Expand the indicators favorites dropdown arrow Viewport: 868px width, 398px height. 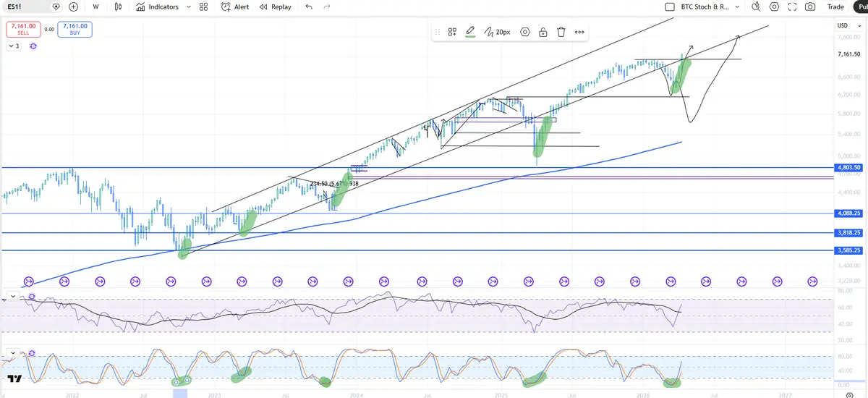point(189,7)
